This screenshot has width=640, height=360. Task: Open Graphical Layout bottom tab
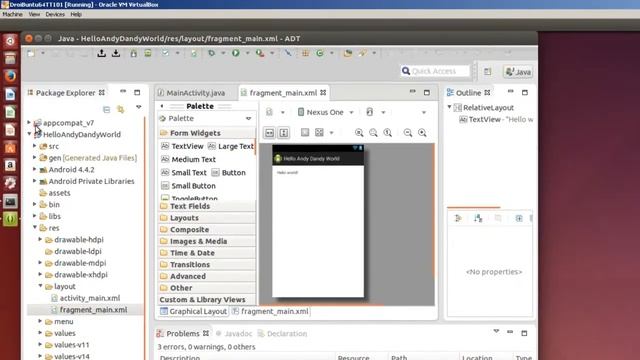tap(193, 311)
